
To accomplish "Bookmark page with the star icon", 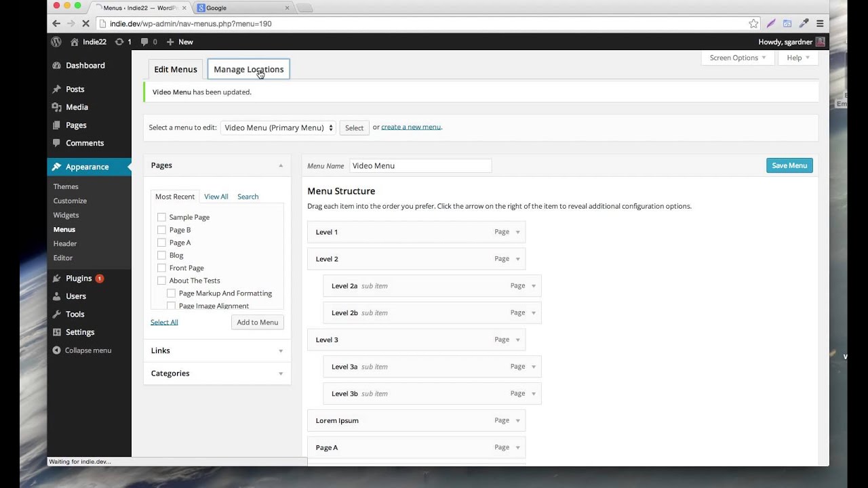I will pos(753,23).
